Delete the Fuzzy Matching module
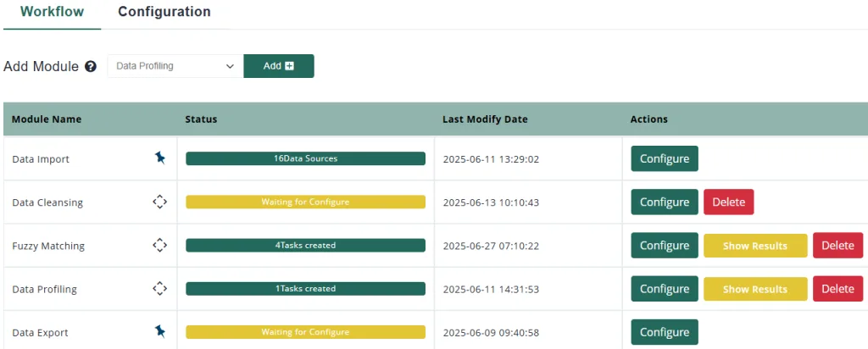This screenshot has height=349, width=868. point(837,246)
